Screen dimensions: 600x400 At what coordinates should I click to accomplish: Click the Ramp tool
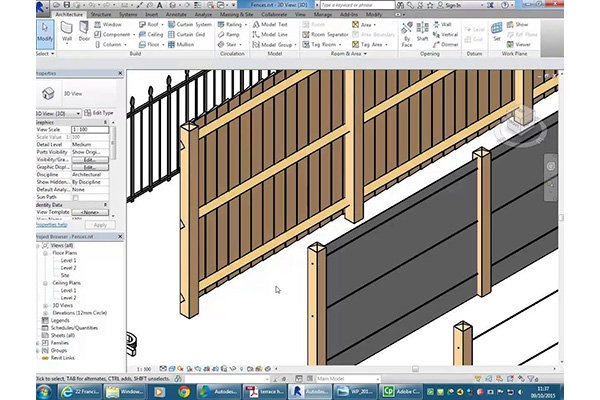(x=228, y=34)
